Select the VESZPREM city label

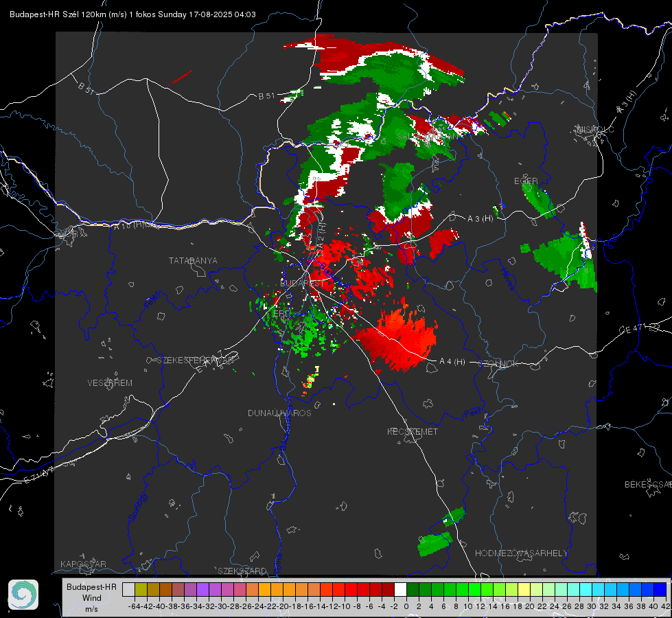point(110,383)
